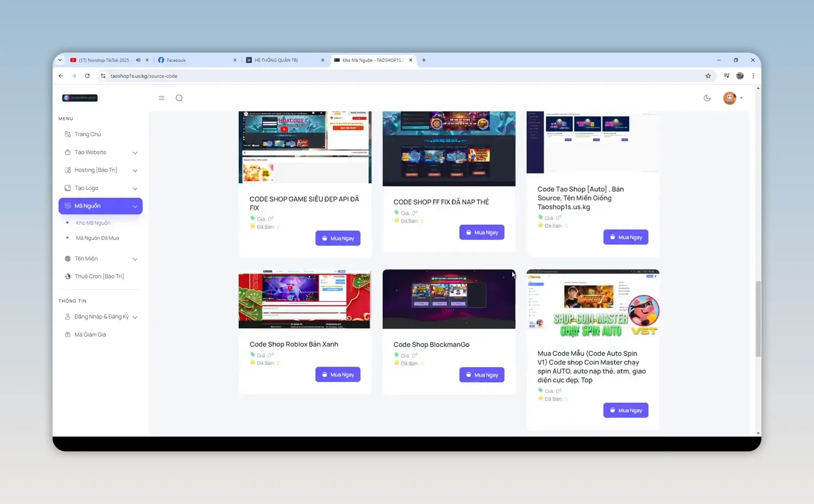Click Mua Ngay for CODE SHOP FF FIX
Screen dimensions: 814x504
pos(482,233)
